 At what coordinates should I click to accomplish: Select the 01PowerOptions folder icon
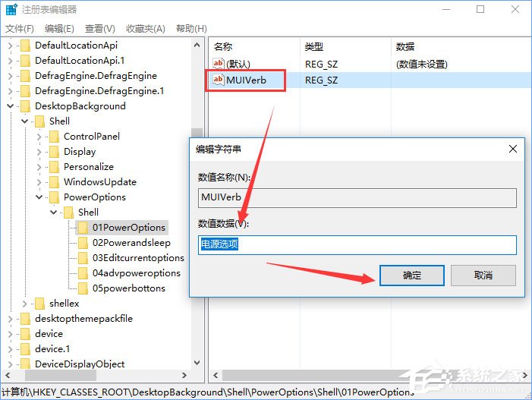pos(83,228)
